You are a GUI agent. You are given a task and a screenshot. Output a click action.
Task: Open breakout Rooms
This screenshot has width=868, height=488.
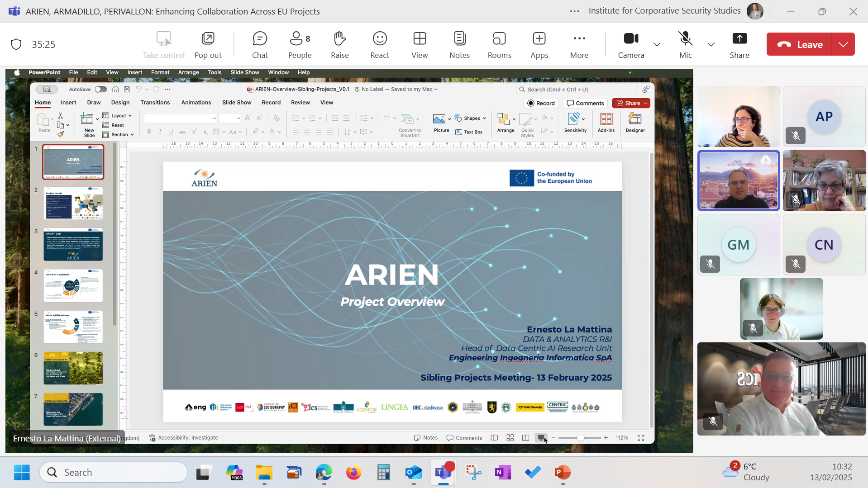499,44
